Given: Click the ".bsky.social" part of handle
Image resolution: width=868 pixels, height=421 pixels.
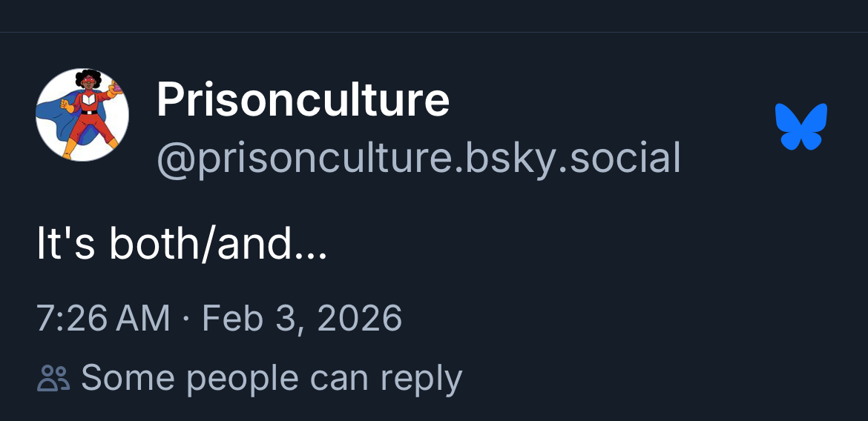Looking at the screenshot, I should (565, 157).
